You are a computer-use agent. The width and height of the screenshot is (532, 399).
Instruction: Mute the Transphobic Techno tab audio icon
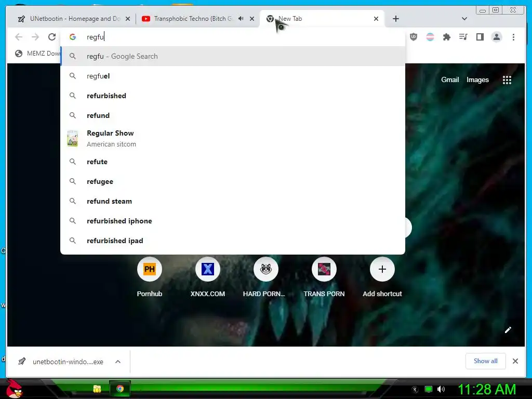[241, 19]
